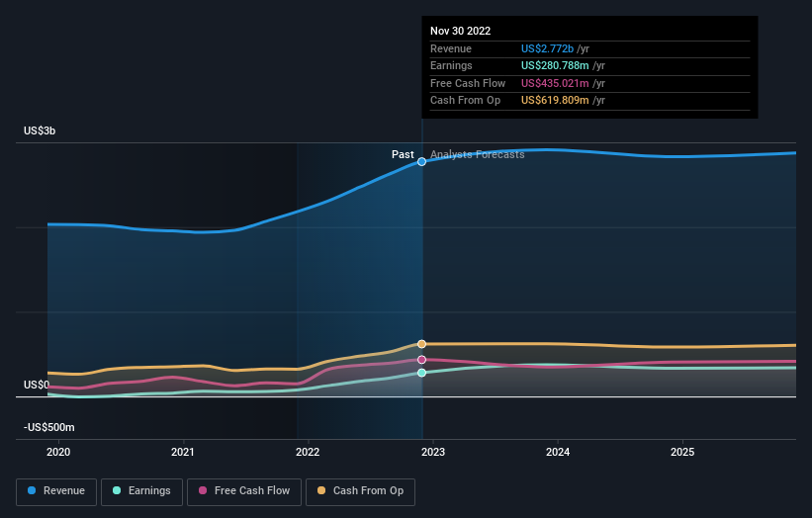Click the Earnings row label in tooltip
The width and height of the screenshot is (812, 518).
(451, 65)
